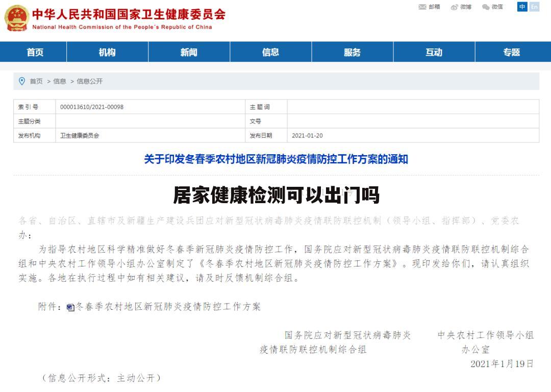
Task: Click the site title 中华人民共和国国家卫生健康委员会
Action: pos(129,14)
